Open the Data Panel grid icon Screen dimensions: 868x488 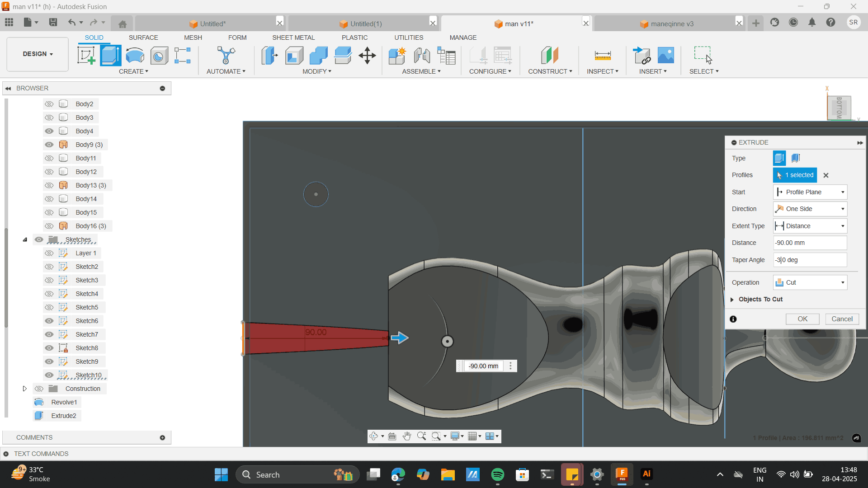(9, 22)
